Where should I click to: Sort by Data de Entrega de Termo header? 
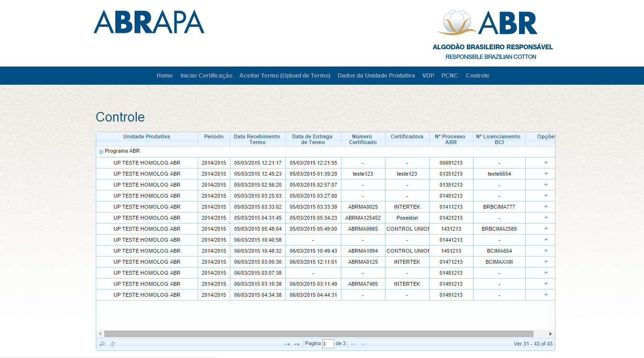click(x=313, y=139)
